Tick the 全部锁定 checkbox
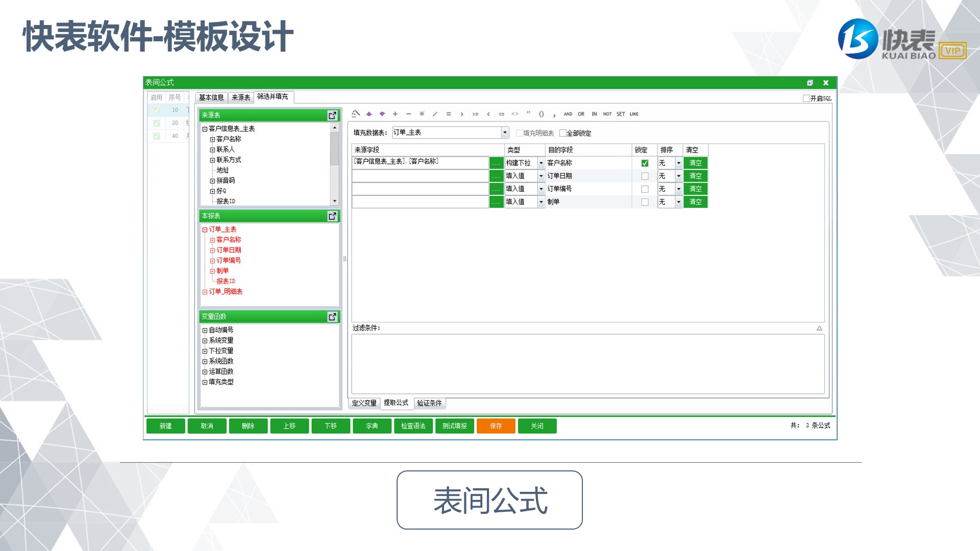This screenshot has height=551, width=980. [563, 133]
